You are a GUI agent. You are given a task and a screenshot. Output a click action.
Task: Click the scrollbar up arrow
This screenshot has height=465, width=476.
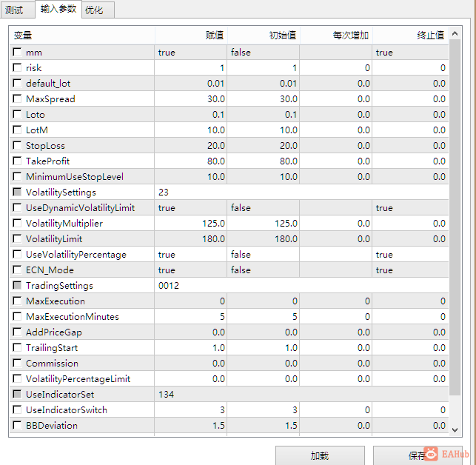point(455,33)
